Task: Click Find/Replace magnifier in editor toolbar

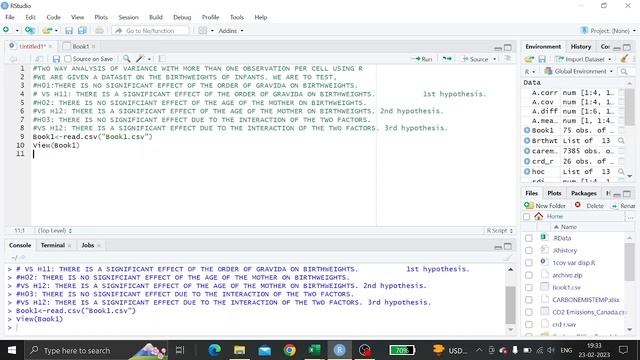Action: tap(127, 59)
